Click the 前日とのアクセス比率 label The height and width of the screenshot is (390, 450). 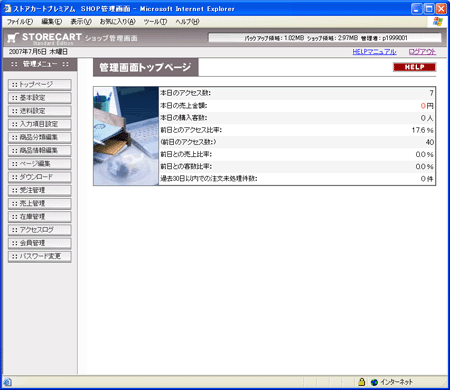click(x=191, y=130)
